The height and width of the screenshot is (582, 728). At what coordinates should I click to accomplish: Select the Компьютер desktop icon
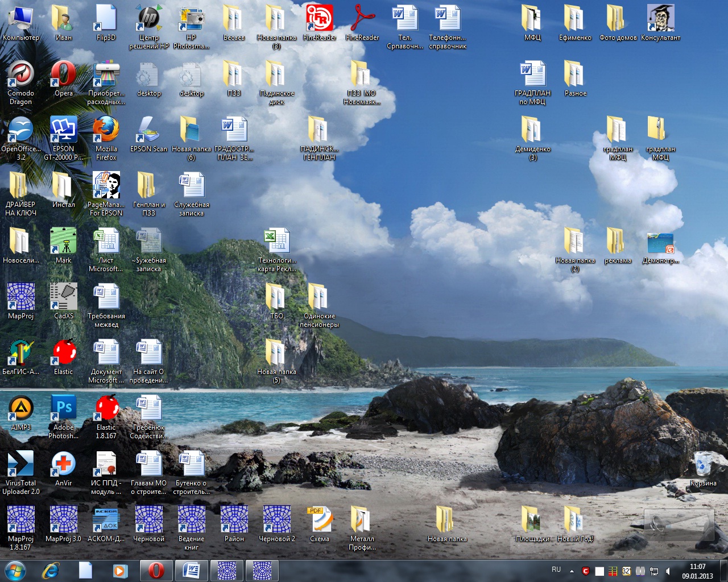[x=20, y=19]
